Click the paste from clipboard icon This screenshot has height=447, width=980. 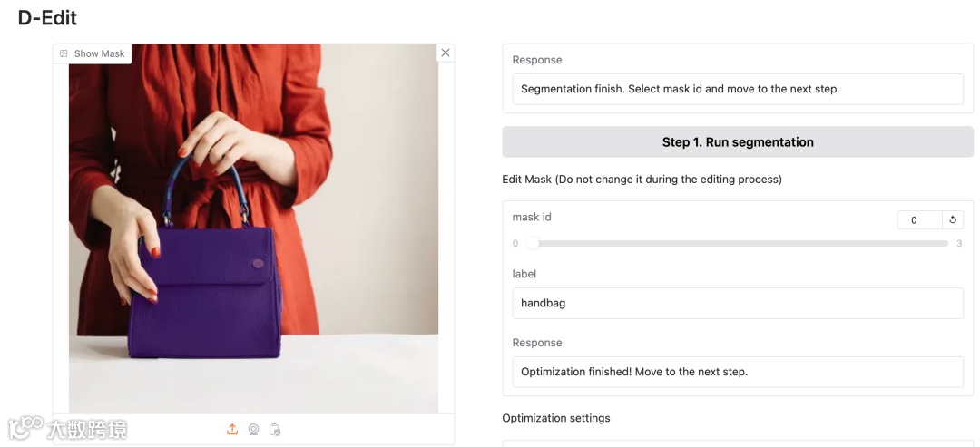(x=275, y=429)
